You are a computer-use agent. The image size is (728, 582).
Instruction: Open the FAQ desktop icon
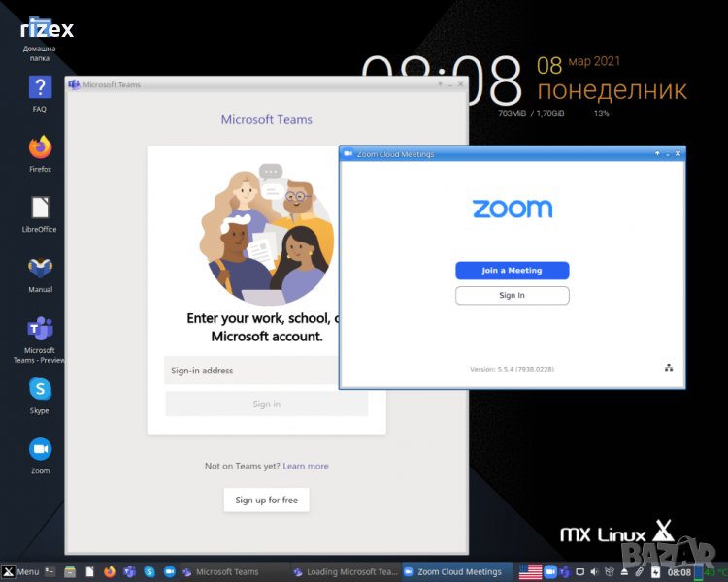[x=40, y=88]
